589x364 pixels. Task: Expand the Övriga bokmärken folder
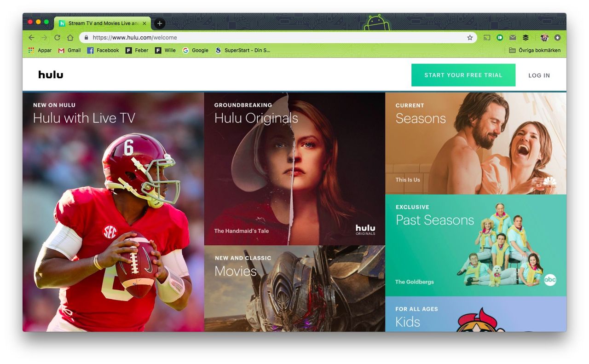535,50
